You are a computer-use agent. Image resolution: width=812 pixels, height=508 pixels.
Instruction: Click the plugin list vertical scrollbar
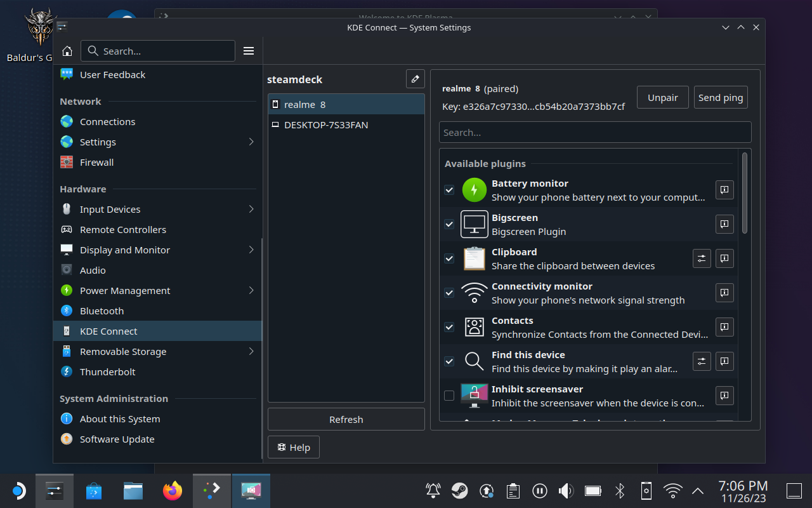tap(745, 193)
